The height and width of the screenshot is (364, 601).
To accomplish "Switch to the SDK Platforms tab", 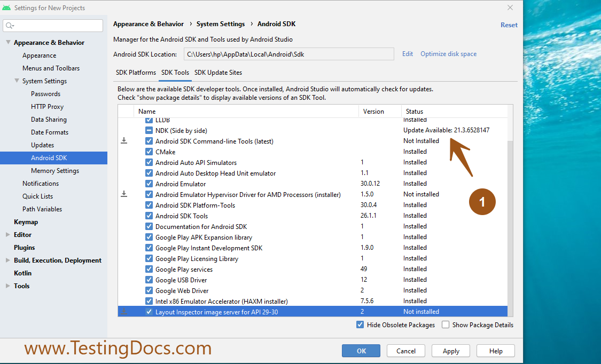I will coord(136,73).
